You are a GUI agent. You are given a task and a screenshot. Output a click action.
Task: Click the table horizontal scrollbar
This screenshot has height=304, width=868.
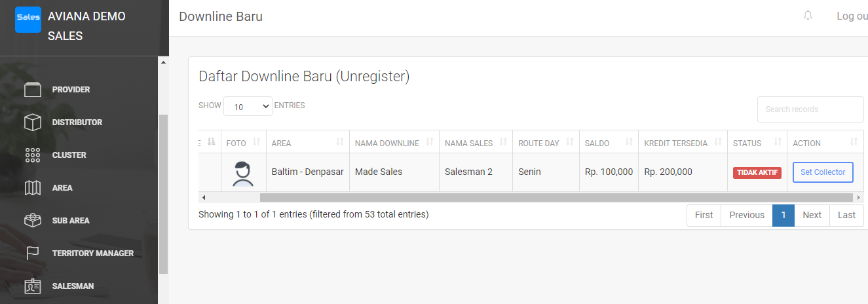pyautogui.click(x=557, y=197)
